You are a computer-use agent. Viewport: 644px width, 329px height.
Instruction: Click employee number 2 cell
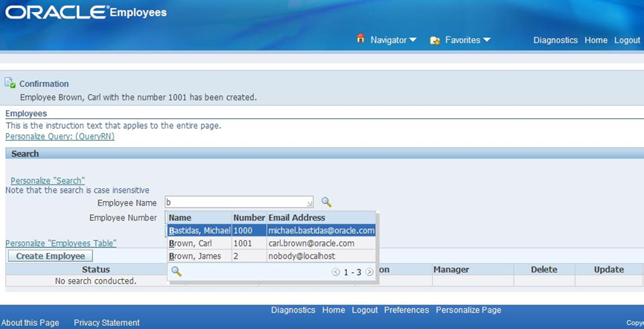(249, 256)
